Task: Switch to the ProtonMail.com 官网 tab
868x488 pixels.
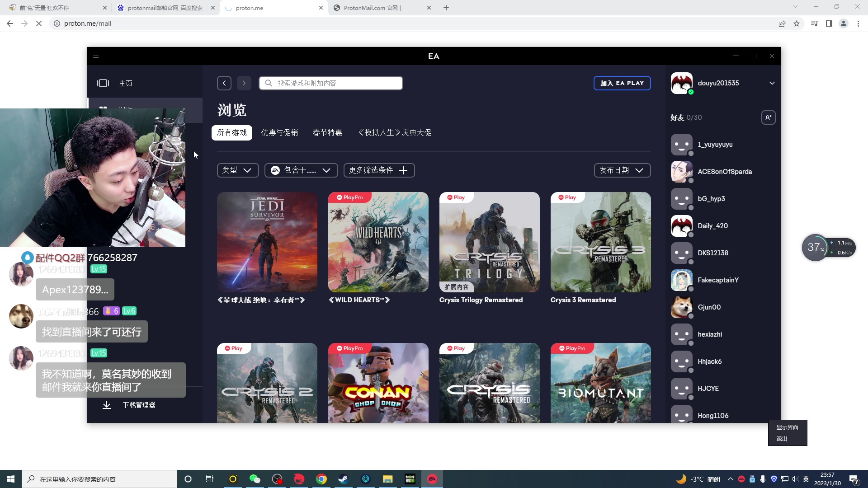Action: click(x=382, y=8)
